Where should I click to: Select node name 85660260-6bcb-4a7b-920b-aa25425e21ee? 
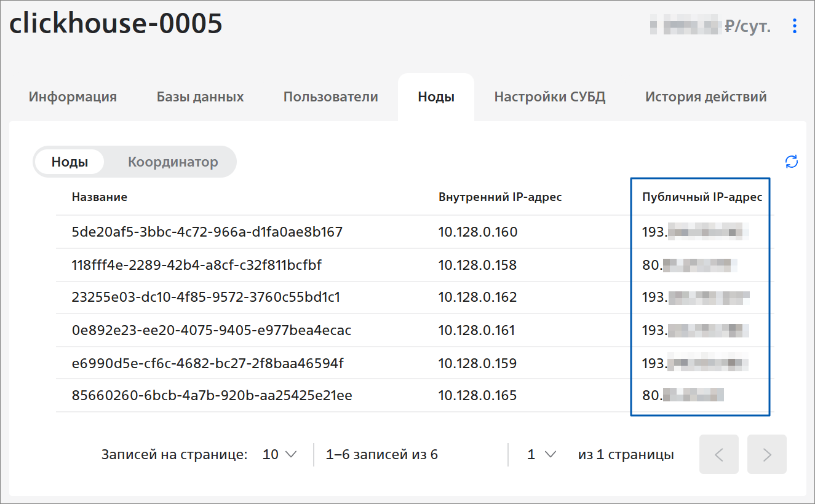[x=212, y=396]
